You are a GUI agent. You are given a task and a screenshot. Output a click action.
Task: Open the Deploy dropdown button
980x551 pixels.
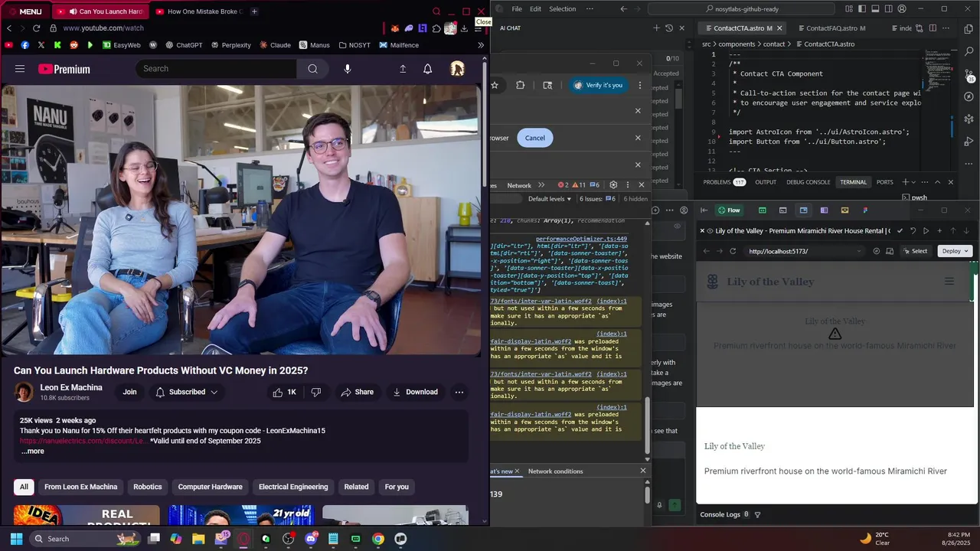(955, 251)
